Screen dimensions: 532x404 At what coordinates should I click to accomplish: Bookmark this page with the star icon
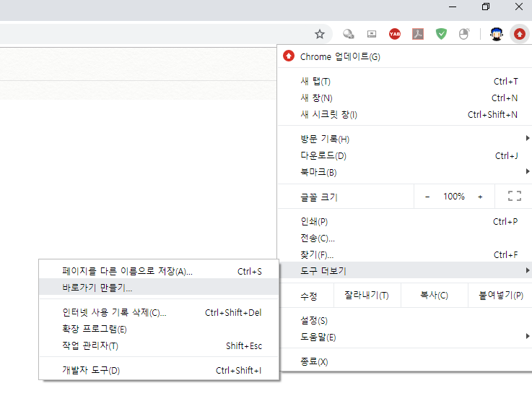coord(319,34)
